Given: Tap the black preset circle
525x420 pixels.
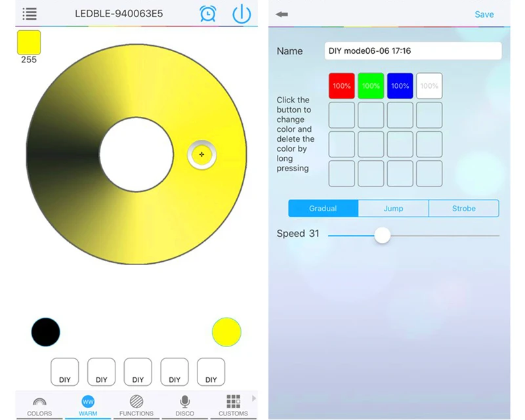Looking at the screenshot, I should coord(45,332).
